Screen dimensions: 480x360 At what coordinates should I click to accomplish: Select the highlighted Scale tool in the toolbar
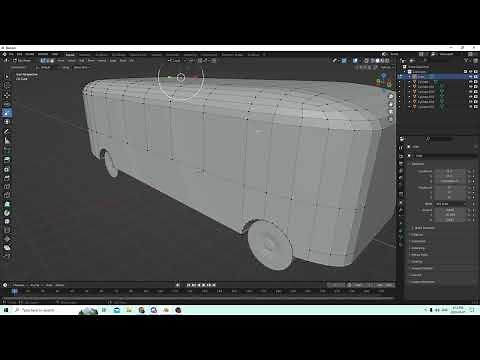(x=7, y=113)
